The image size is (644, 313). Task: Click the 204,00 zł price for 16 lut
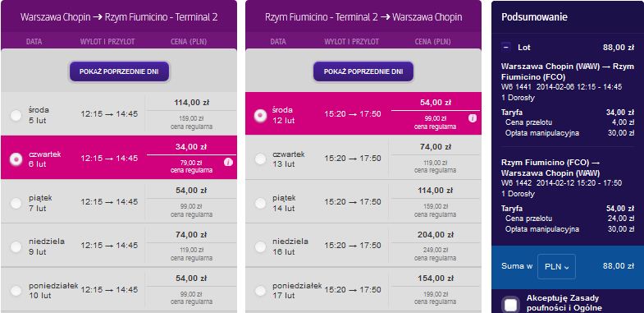tap(436, 234)
